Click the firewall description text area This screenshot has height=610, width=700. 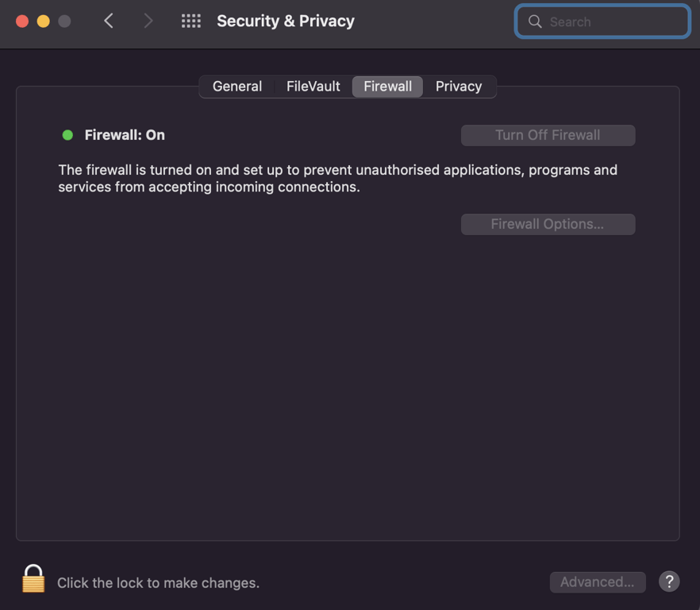[x=337, y=178]
